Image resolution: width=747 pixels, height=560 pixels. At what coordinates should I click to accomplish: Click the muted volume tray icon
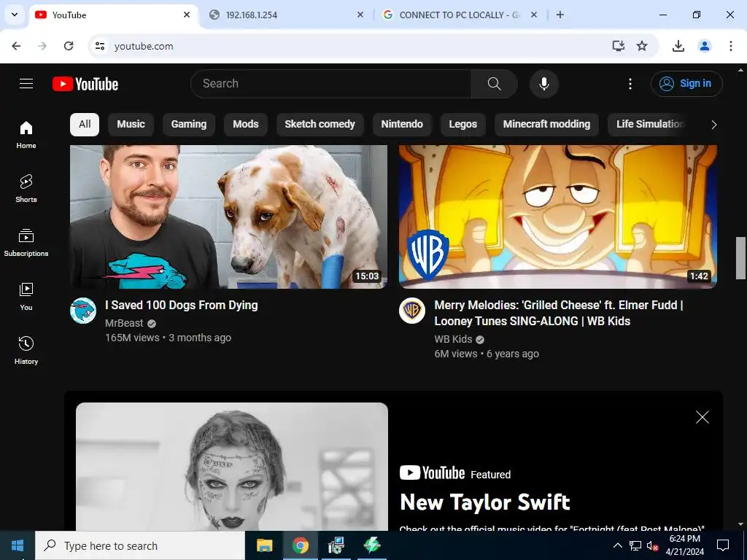pos(652,545)
